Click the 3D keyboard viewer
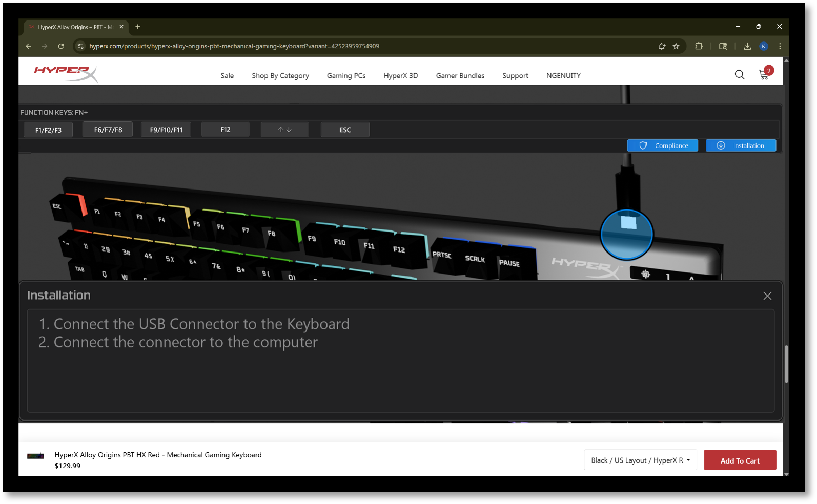817x504 pixels. pos(400,216)
